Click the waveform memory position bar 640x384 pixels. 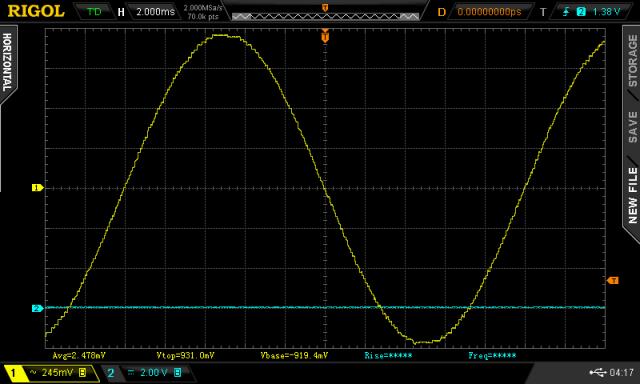(325, 16)
